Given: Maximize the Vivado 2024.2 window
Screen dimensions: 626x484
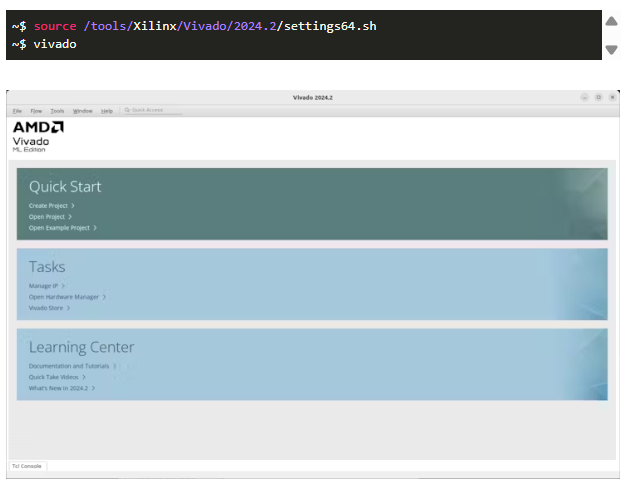Looking at the screenshot, I should click(x=598, y=97).
